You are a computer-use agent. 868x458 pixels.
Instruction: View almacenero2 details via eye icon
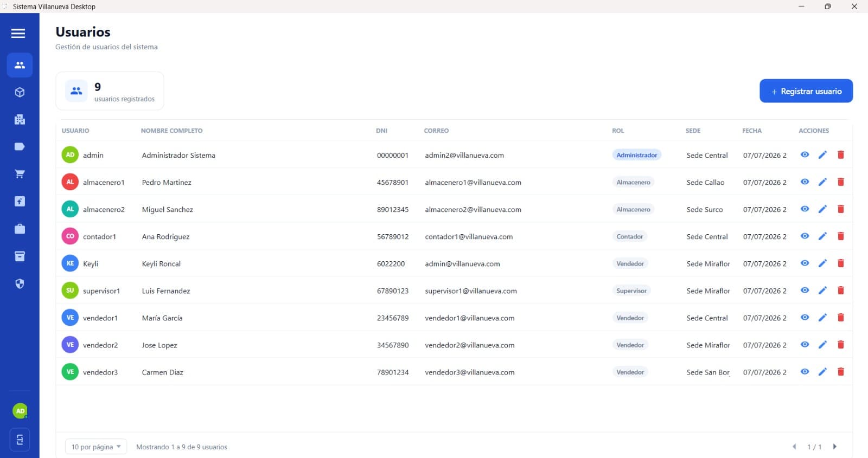tap(805, 209)
